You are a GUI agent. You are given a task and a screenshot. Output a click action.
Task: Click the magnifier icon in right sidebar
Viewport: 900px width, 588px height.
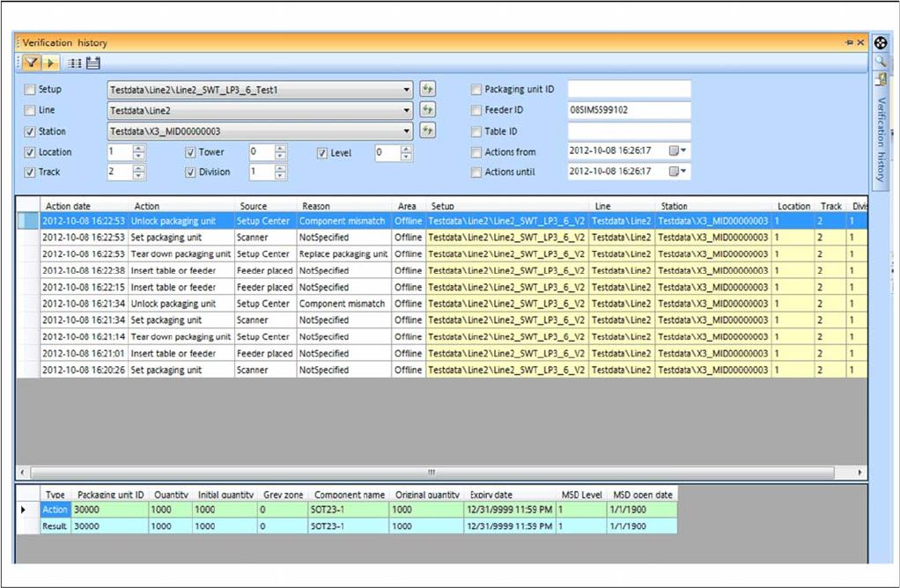pyautogui.click(x=880, y=62)
